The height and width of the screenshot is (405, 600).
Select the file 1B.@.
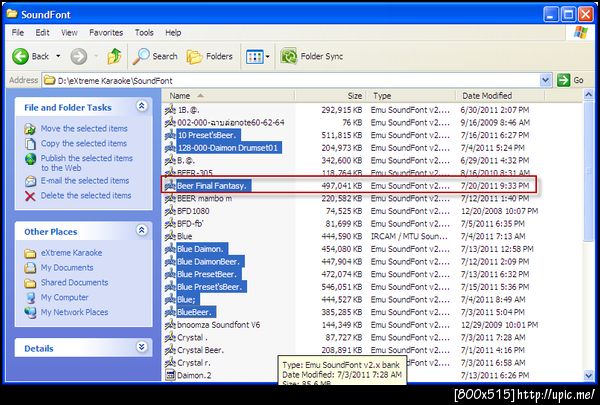click(x=188, y=110)
